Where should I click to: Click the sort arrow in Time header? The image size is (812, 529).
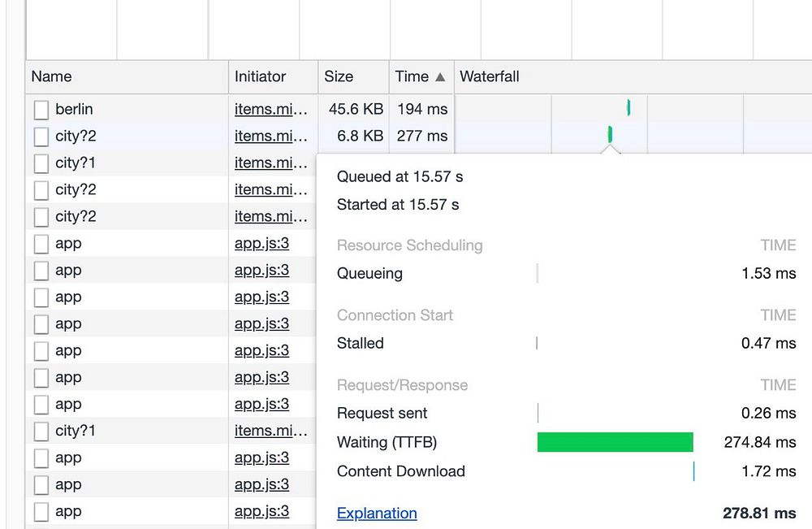coord(440,77)
